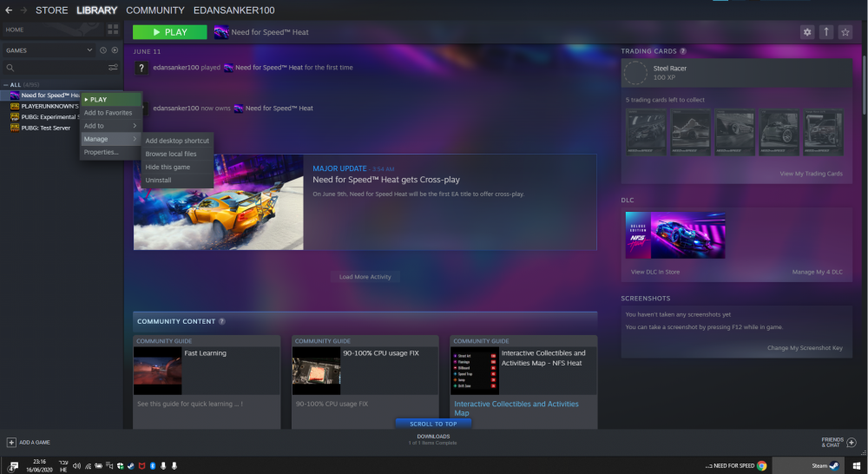Click the Steel Racer badge entry

(x=736, y=73)
